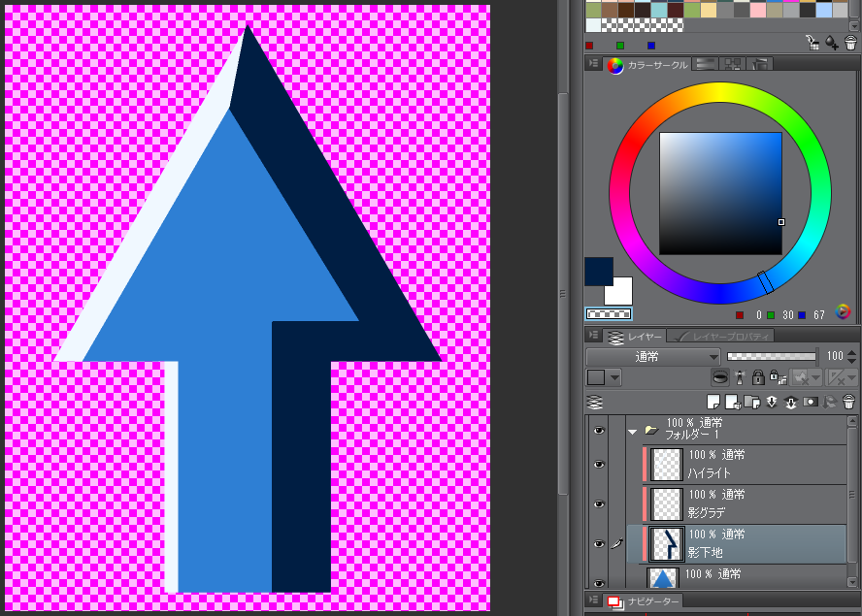Click the layer stack icon in command bar
The height and width of the screenshot is (616, 862).
pos(595,403)
